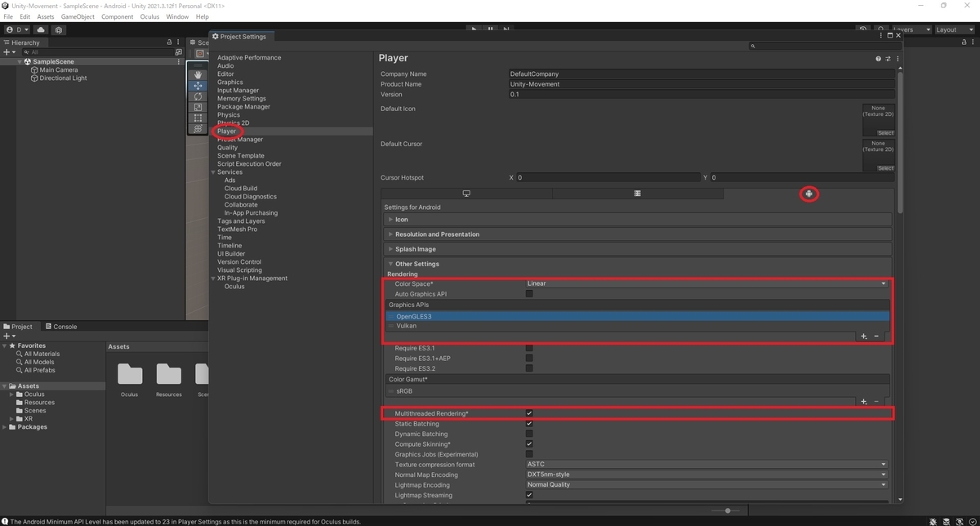Enable Dynamic Batching checkbox
Screen dimensions: 980x526
point(529,434)
